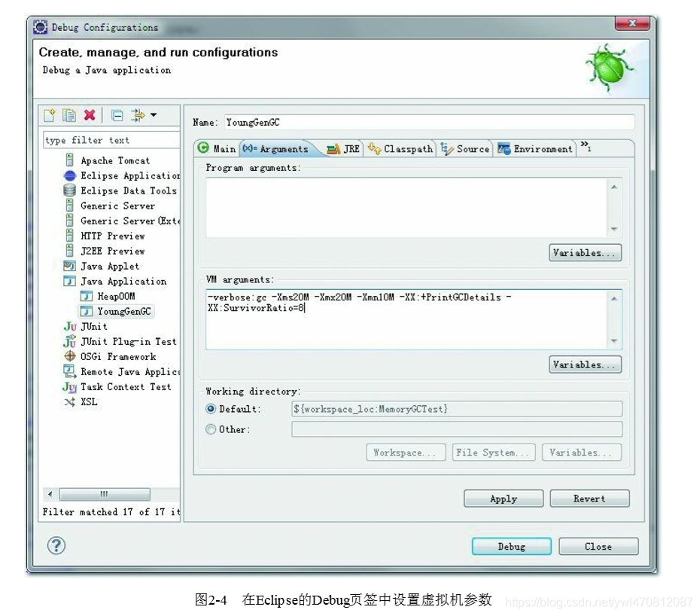The image size is (700, 616).
Task: Click the Java Applet icon
Action: (x=70, y=266)
